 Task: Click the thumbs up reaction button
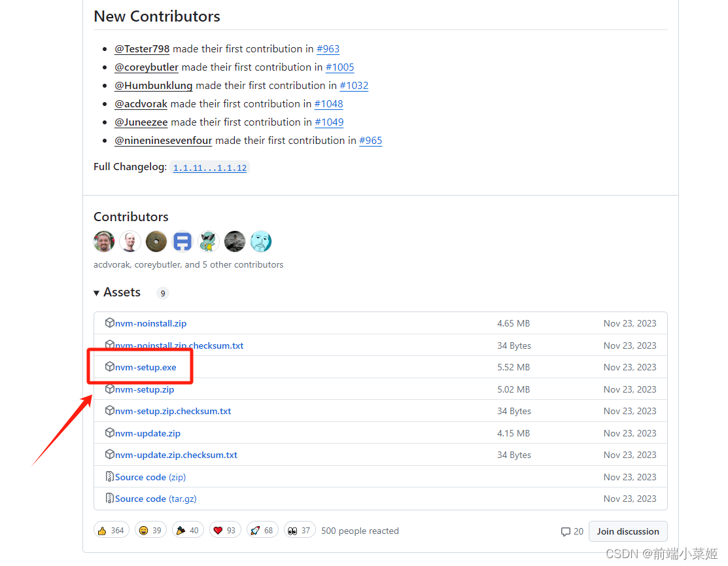click(x=111, y=530)
